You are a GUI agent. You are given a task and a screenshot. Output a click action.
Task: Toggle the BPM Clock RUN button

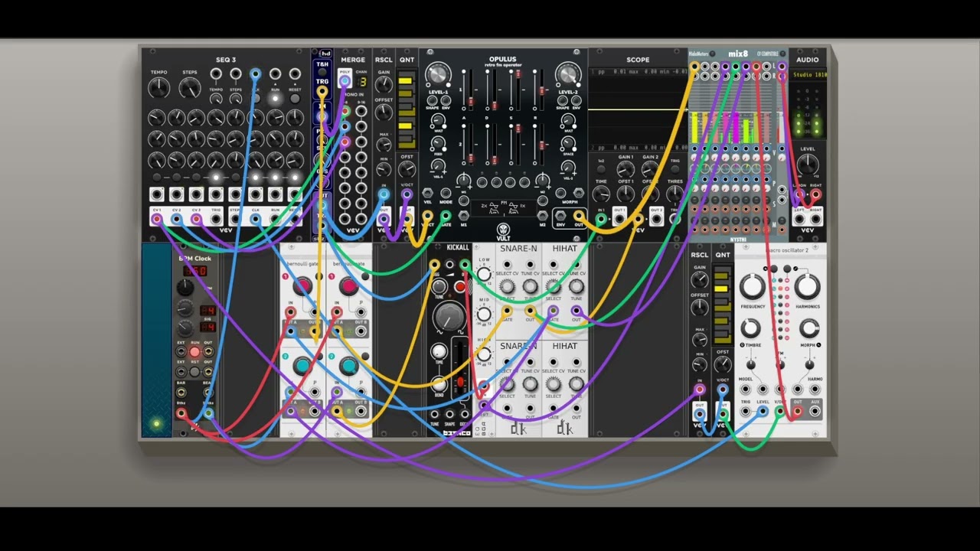pyautogui.click(x=194, y=353)
